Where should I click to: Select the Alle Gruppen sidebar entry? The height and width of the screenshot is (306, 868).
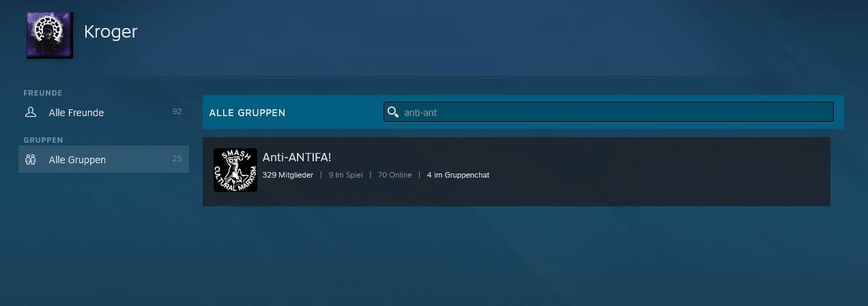pyautogui.click(x=77, y=160)
